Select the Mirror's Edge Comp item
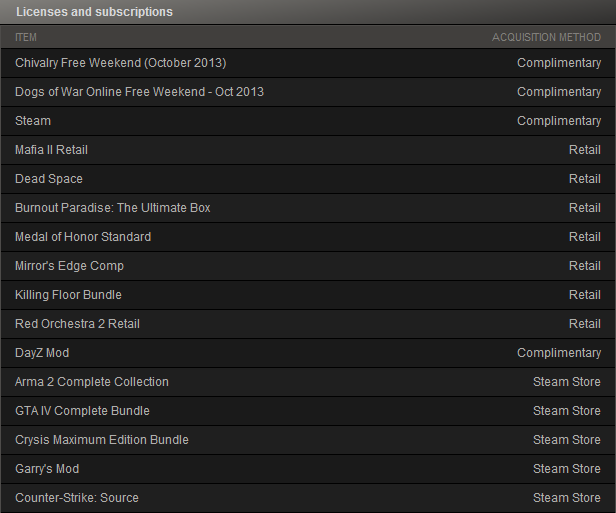 70,266
